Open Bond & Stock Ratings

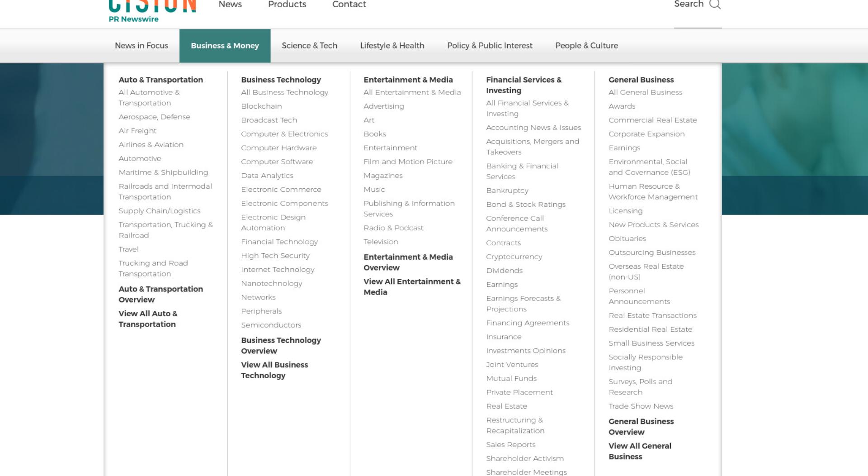[526, 205]
